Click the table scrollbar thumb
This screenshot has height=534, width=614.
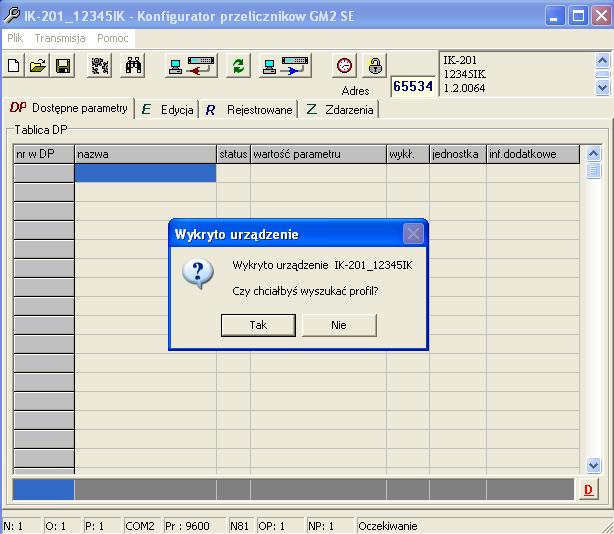[593, 170]
